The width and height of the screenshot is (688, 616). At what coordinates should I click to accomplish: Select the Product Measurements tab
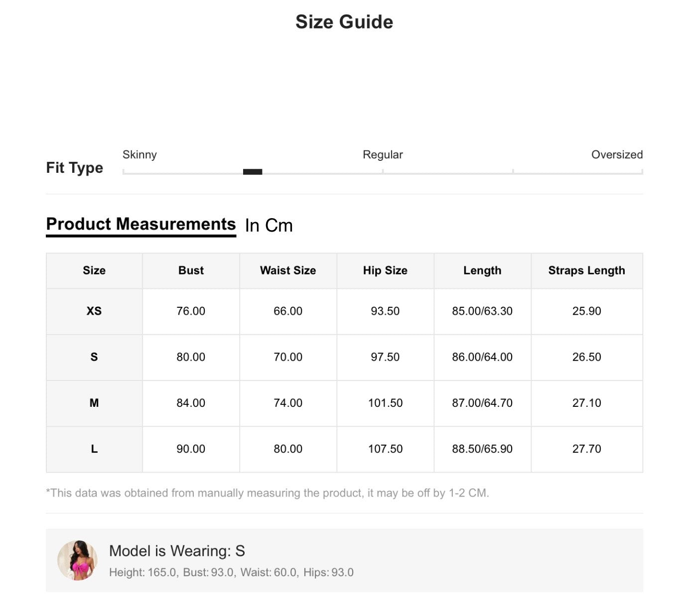point(141,225)
